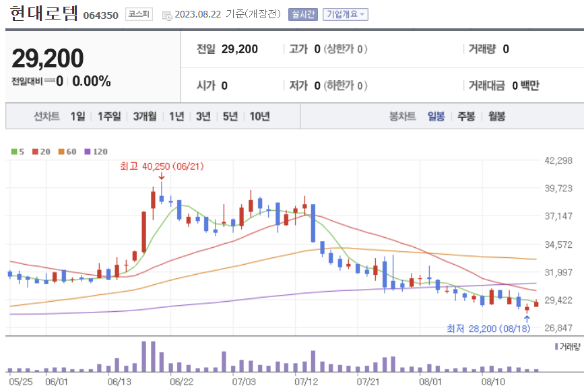Click the calendar clock icon beside date
584x392 pixels.
point(167,15)
